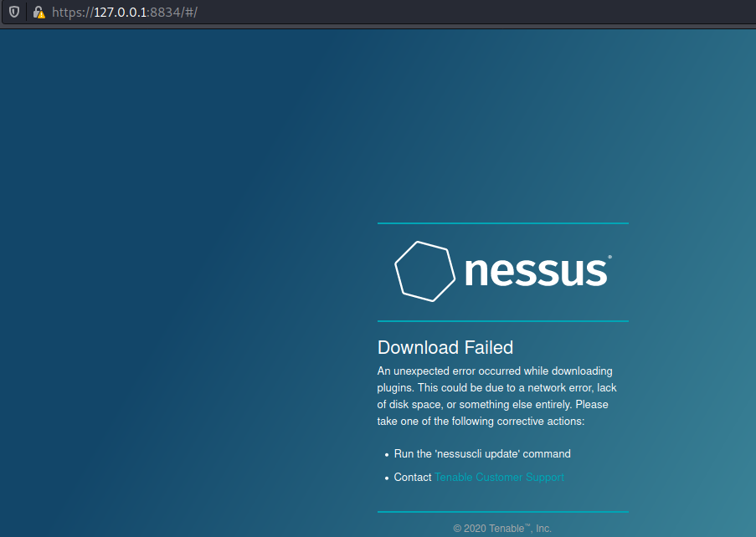Screen dimensions: 756x537
Task: Click the tracking protection shield icon
Action: pos(14,12)
